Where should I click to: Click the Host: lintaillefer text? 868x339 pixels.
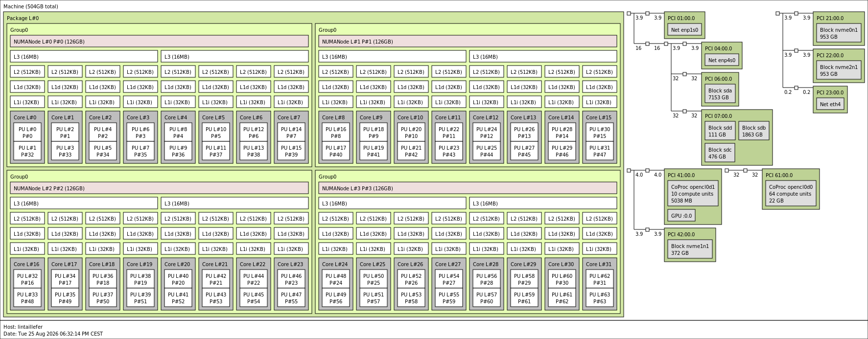pos(23,327)
